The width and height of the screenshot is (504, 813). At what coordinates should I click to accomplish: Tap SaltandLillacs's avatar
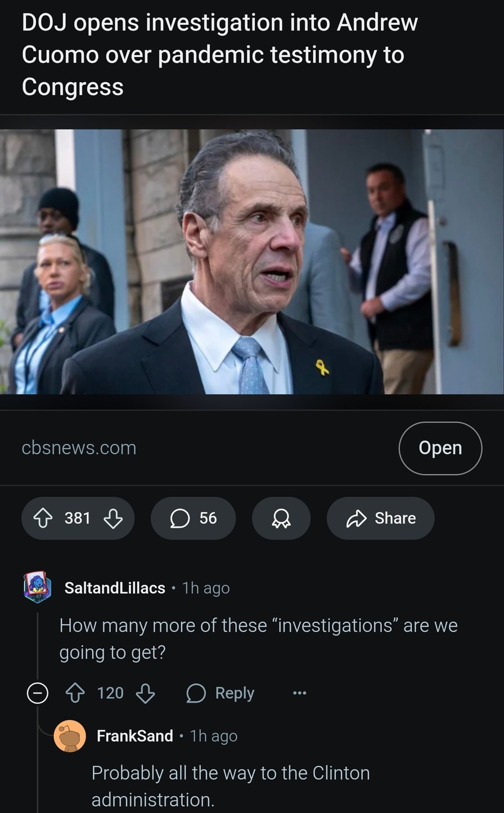tap(37, 588)
